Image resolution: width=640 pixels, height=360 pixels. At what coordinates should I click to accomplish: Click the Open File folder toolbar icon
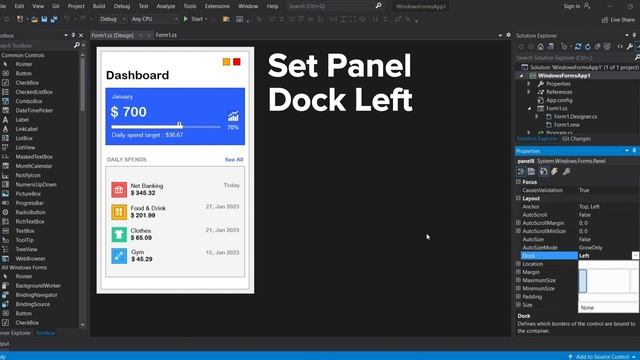point(34,19)
